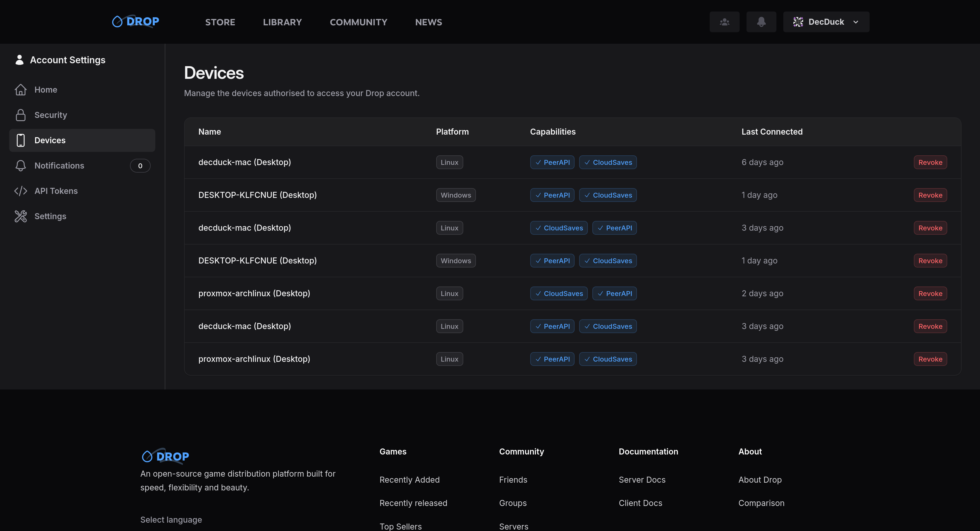Click the Home house icon
Viewport: 980px width, 531px height.
[20, 89]
